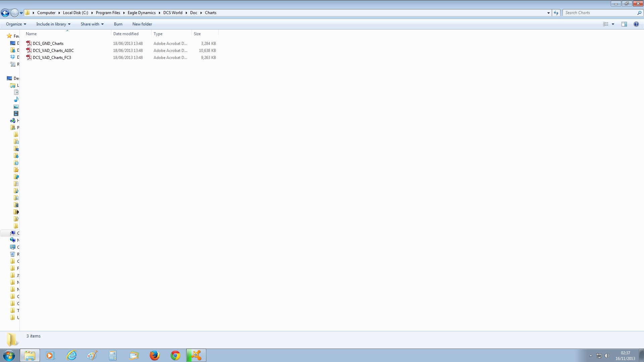The height and width of the screenshot is (362, 644).
Task: Open the address bar history dropdown
Action: click(x=548, y=13)
